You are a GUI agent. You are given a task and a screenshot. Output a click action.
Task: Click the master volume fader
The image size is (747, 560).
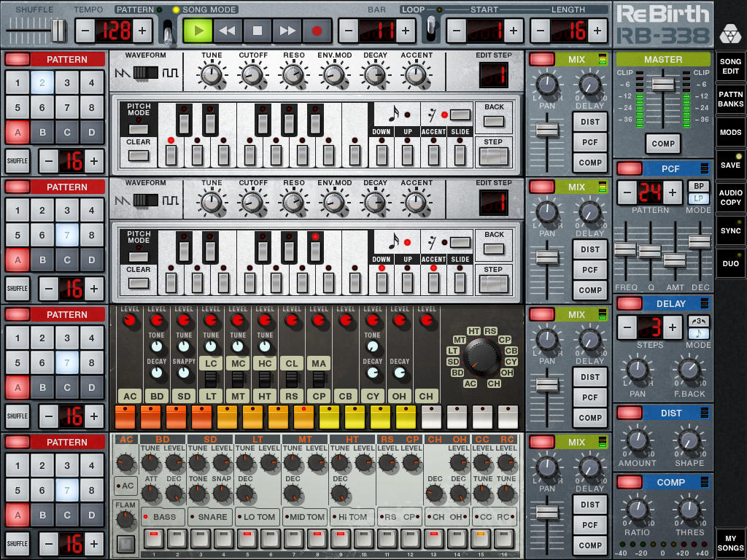(662, 85)
